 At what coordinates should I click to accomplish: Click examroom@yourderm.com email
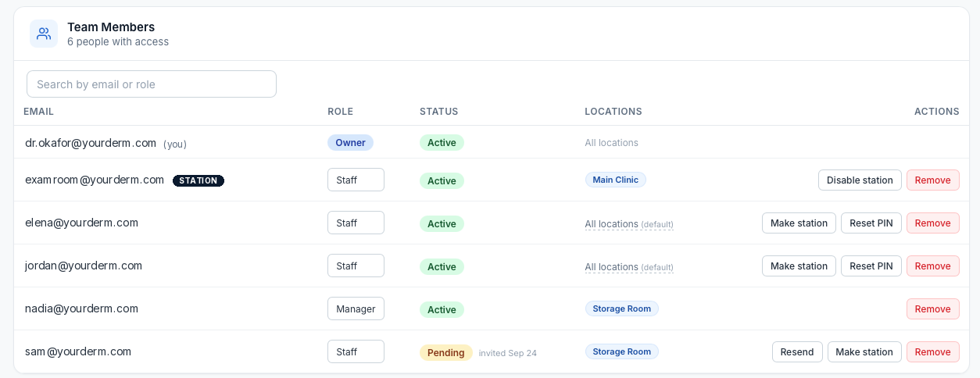click(95, 180)
